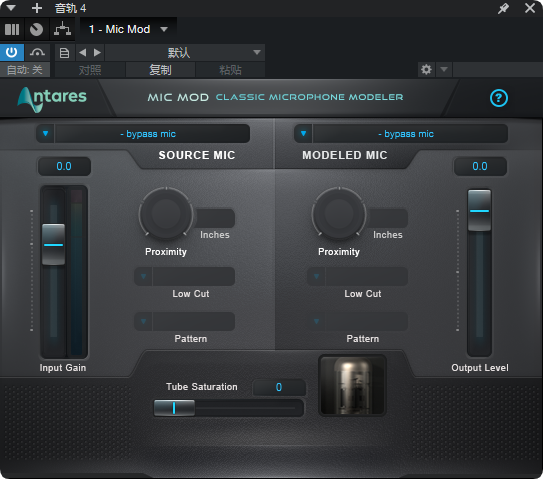Open the Modeled Mic Low Cut dropdown
Image resolution: width=543 pixels, height=479 pixels.
point(357,276)
